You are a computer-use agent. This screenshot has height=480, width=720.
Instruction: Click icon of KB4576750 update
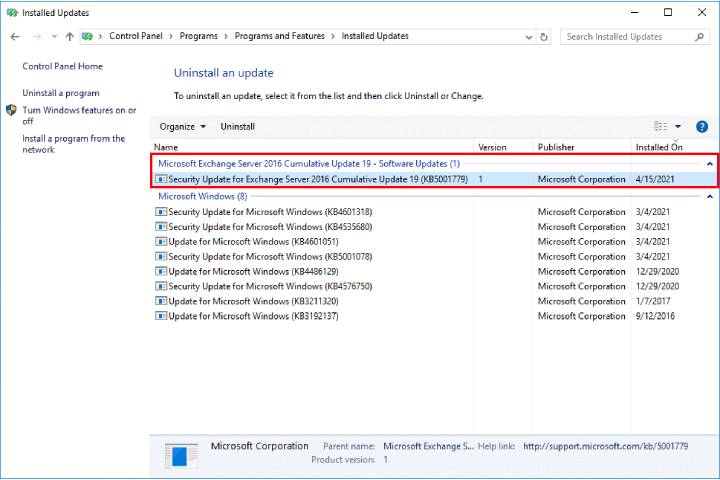click(x=161, y=286)
